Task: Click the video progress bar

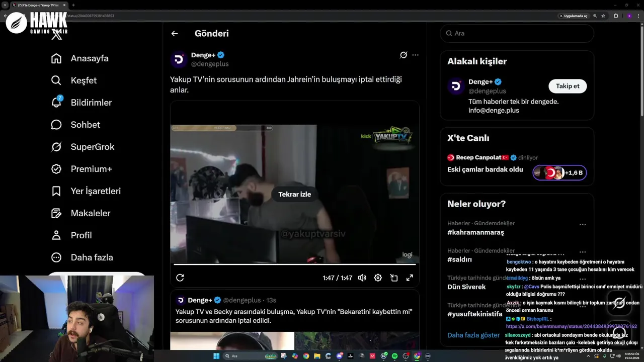Action: point(295,264)
